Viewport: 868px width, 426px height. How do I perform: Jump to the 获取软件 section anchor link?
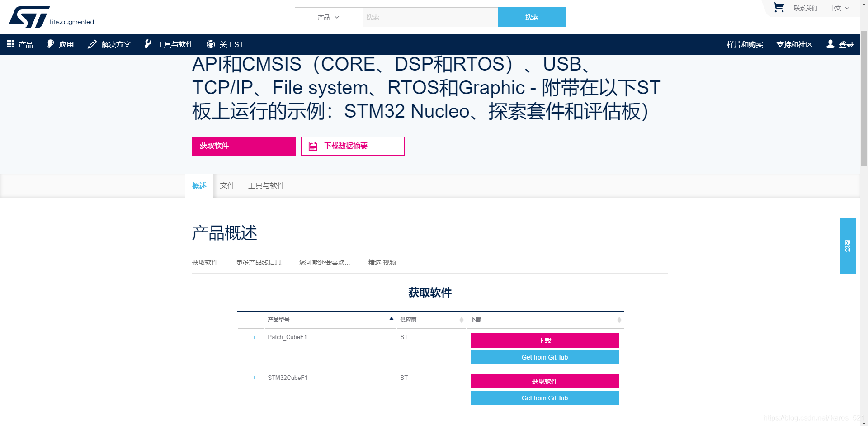pos(205,262)
